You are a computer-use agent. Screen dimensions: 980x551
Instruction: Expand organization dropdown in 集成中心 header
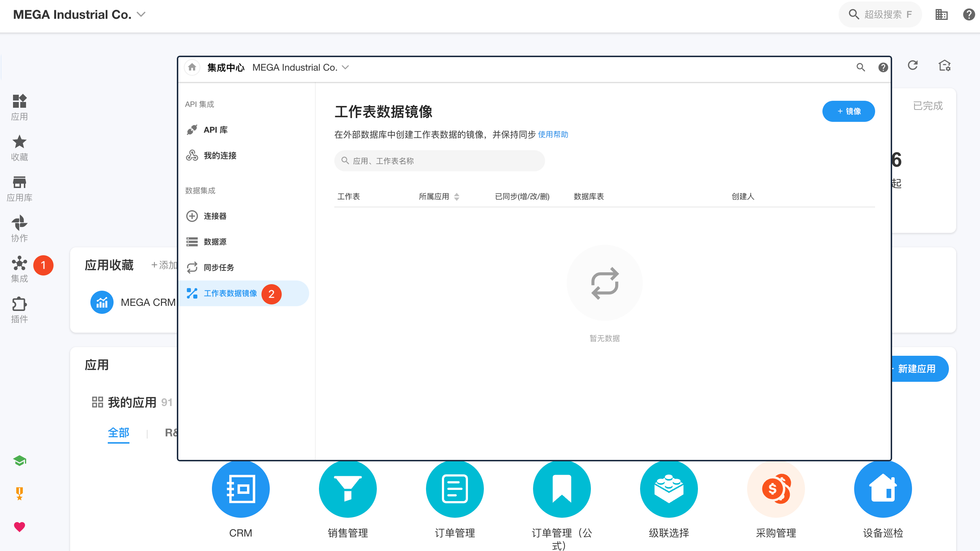click(345, 67)
